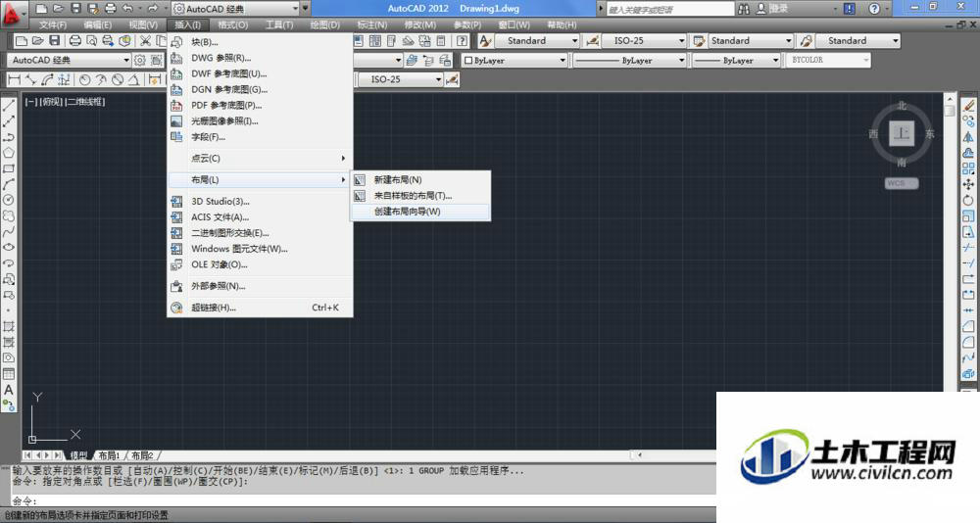Open the 格式(O) menu
The height and width of the screenshot is (523, 980).
click(x=232, y=25)
